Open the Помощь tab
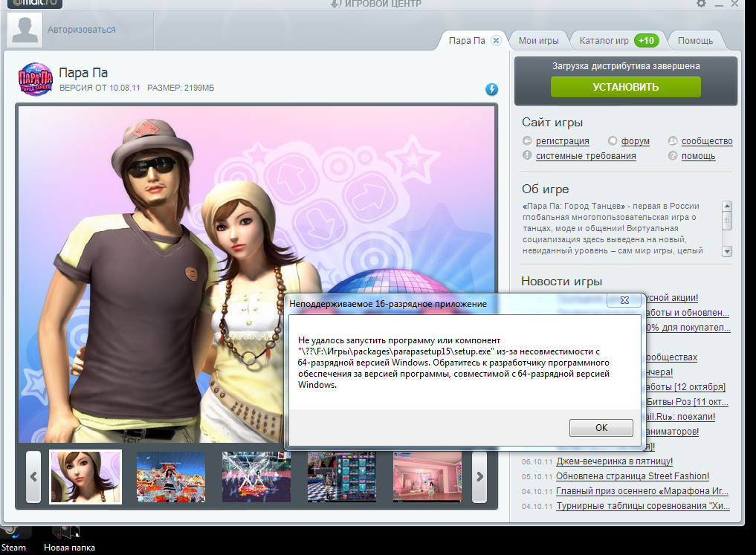Viewport: 756px width, 555px height. [695, 41]
